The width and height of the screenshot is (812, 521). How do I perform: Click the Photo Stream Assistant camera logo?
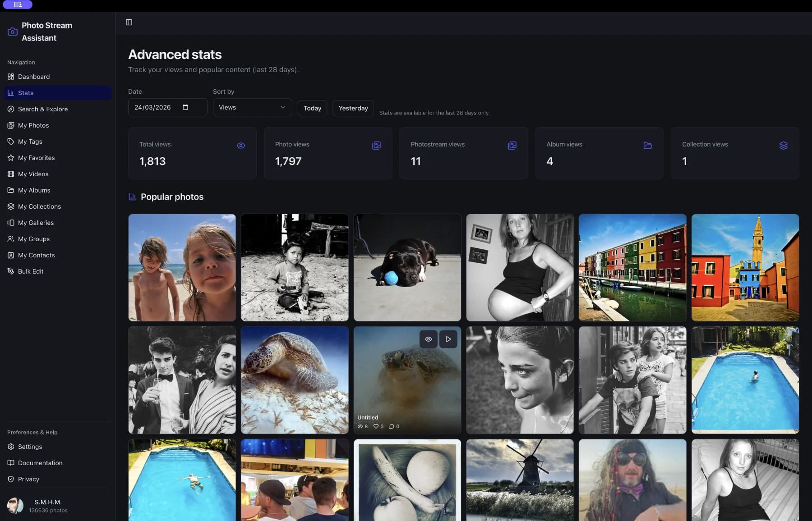point(12,32)
